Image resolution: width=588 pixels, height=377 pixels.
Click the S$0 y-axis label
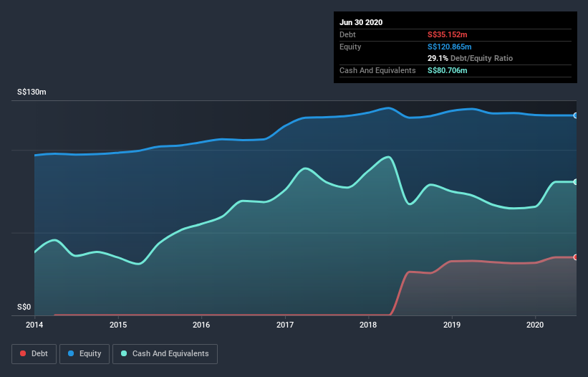24,307
